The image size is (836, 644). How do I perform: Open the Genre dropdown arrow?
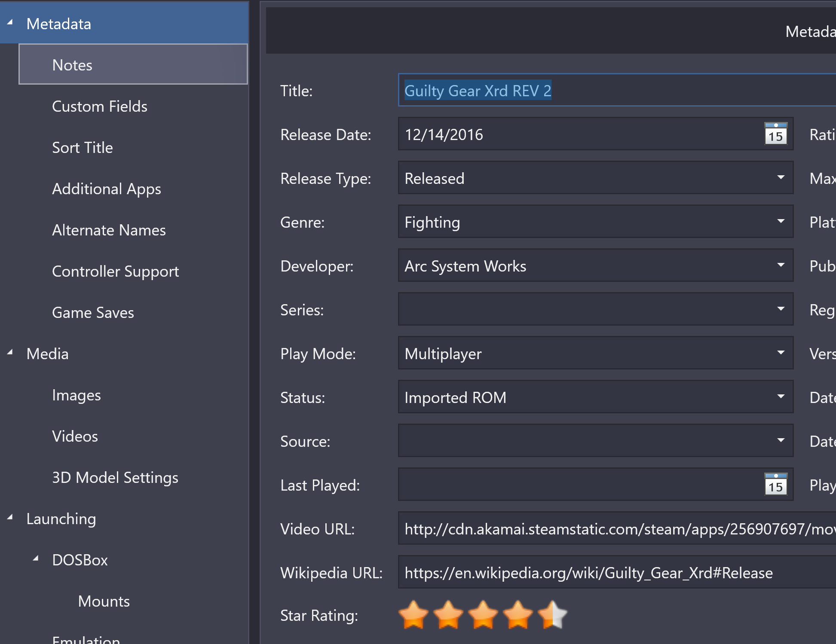(781, 221)
